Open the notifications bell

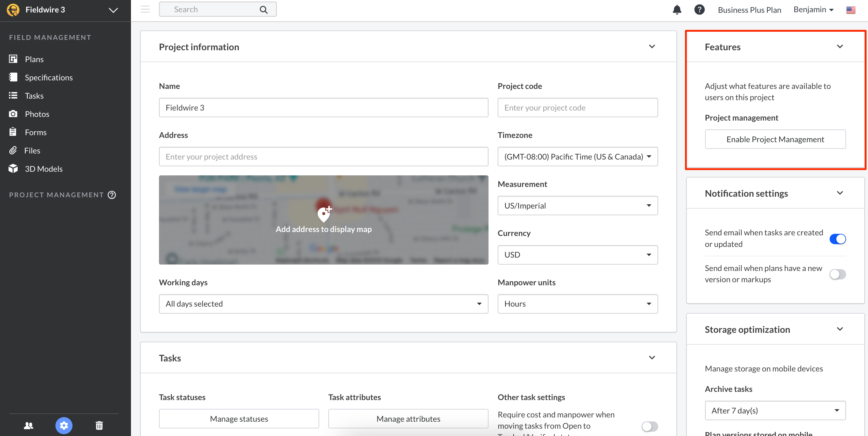pos(677,10)
